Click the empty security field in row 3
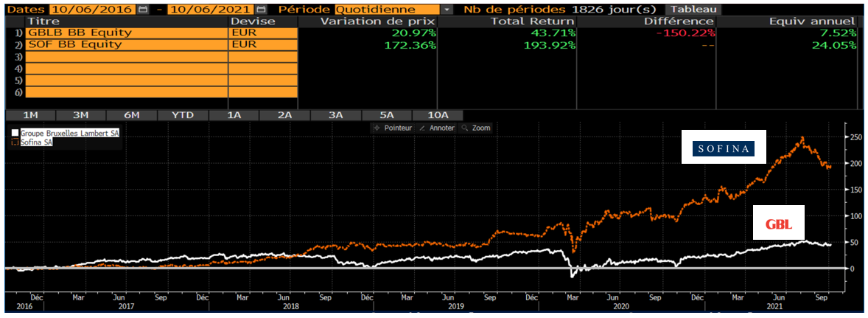Screen dimensions: 868x318 126,57
